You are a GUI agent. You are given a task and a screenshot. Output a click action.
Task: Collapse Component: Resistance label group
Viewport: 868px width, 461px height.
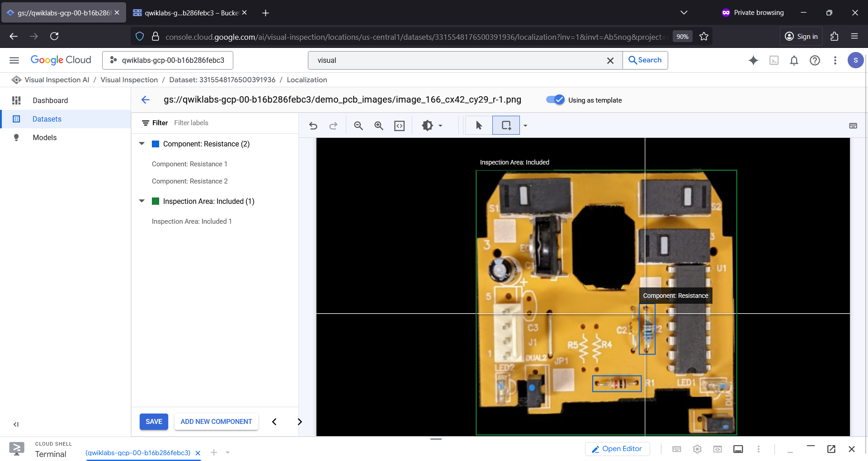(x=142, y=144)
